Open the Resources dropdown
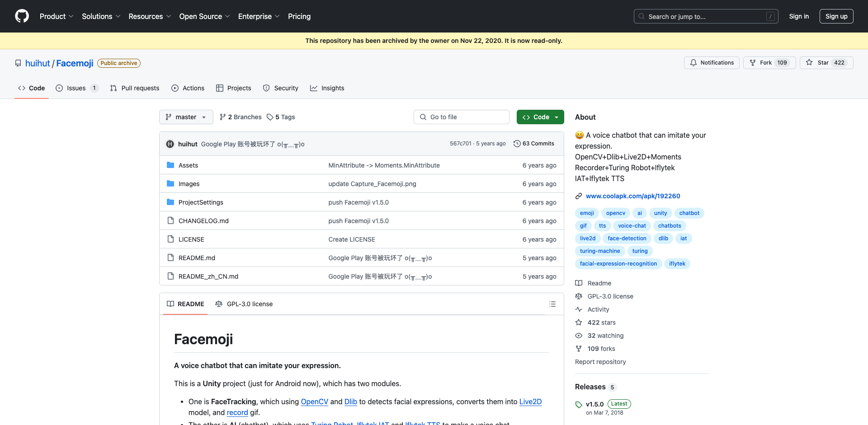This screenshot has height=425, width=868. [x=150, y=16]
